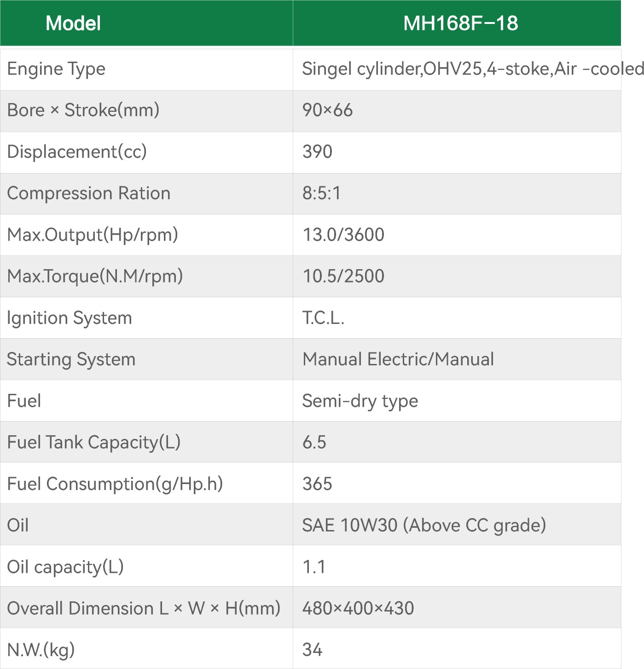644x669 pixels.
Task: Select the SAE 10W30 oil value
Action: coord(424,525)
